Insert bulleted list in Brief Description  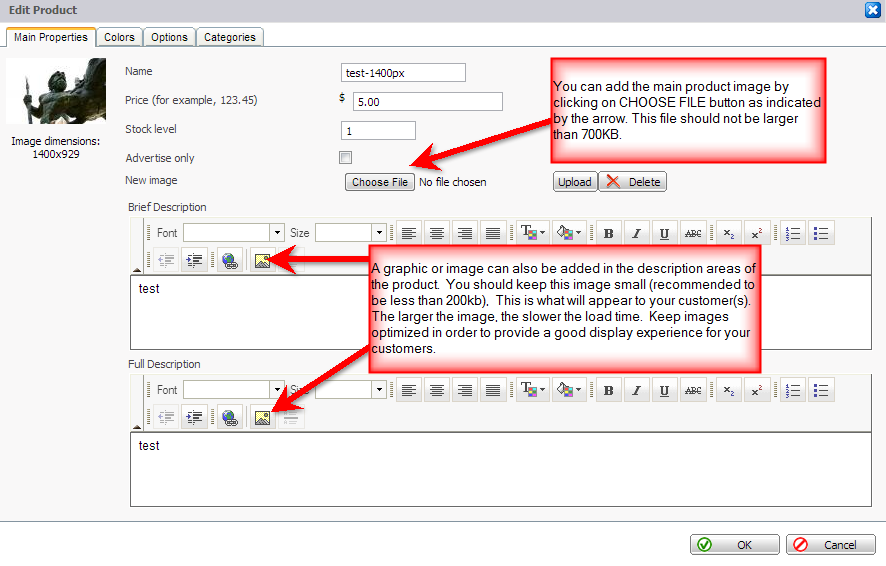pos(821,233)
